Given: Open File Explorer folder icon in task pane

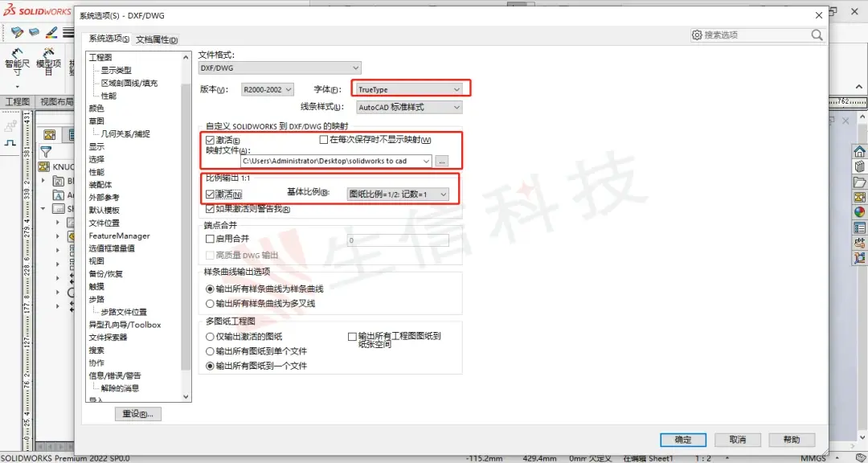Looking at the screenshot, I should 859,182.
